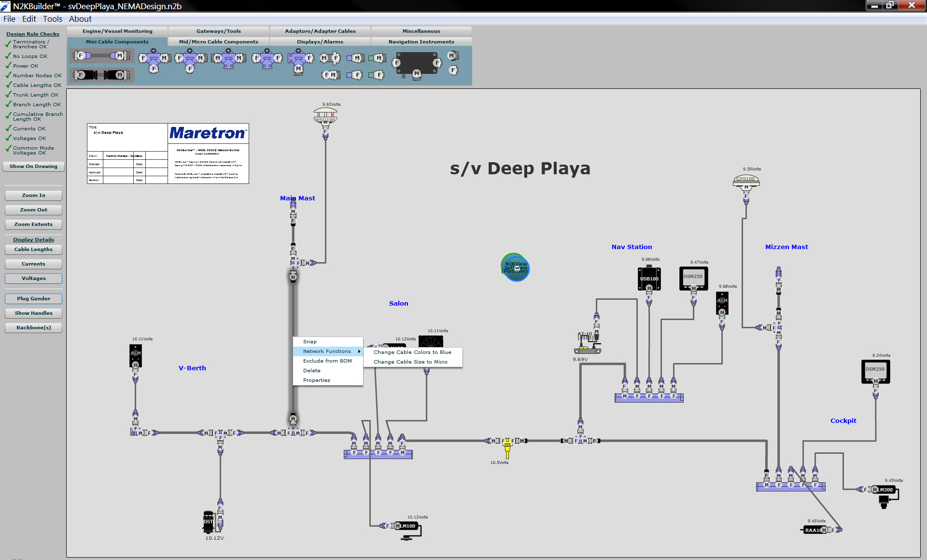Toggle Show Handles
The image size is (927, 560).
(x=33, y=313)
